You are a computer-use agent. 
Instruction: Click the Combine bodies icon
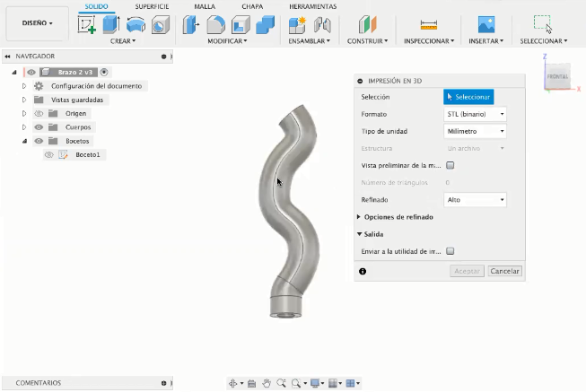pyautogui.click(x=266, y=25)
